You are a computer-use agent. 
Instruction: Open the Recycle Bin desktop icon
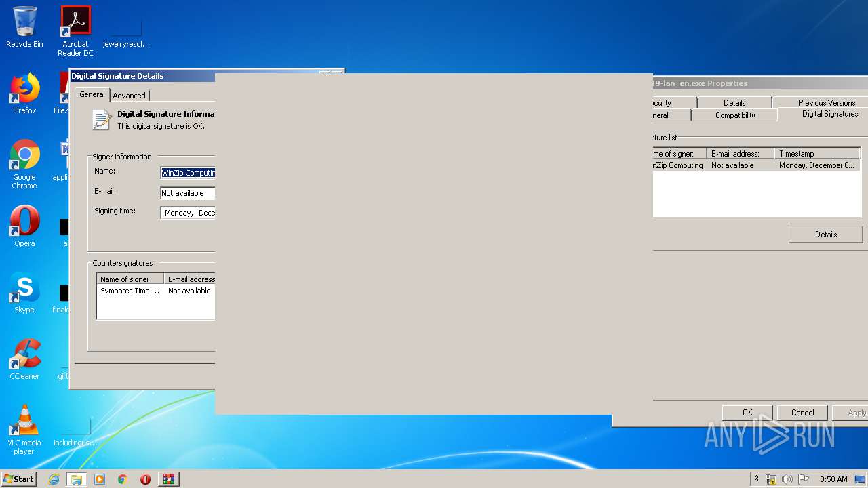tap(24, 27)
